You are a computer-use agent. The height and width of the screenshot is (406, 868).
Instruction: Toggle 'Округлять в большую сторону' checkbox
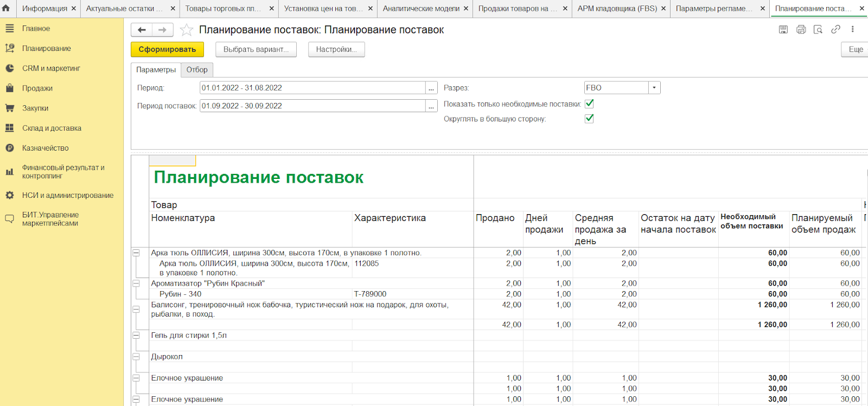tap(589, 118)
